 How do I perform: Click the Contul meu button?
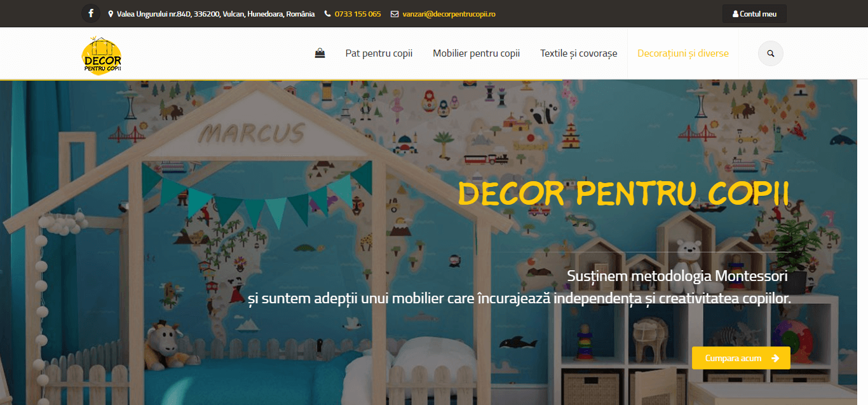754,13
